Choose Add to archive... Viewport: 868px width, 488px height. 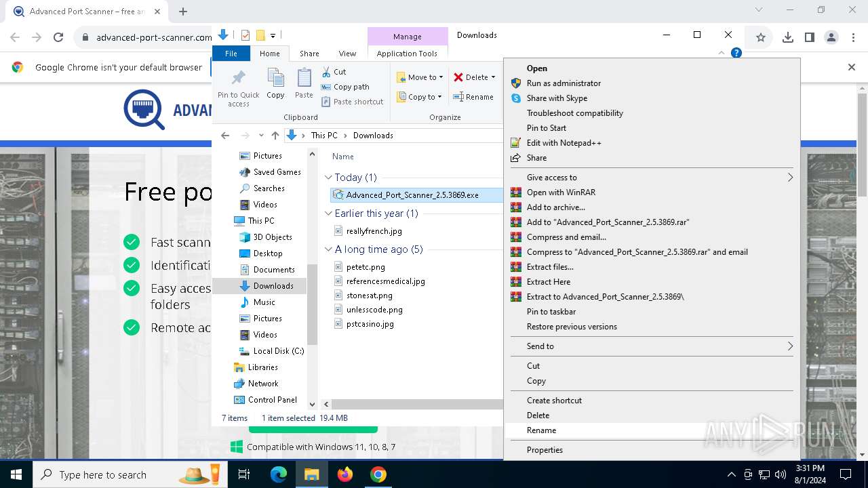[652, 207]
